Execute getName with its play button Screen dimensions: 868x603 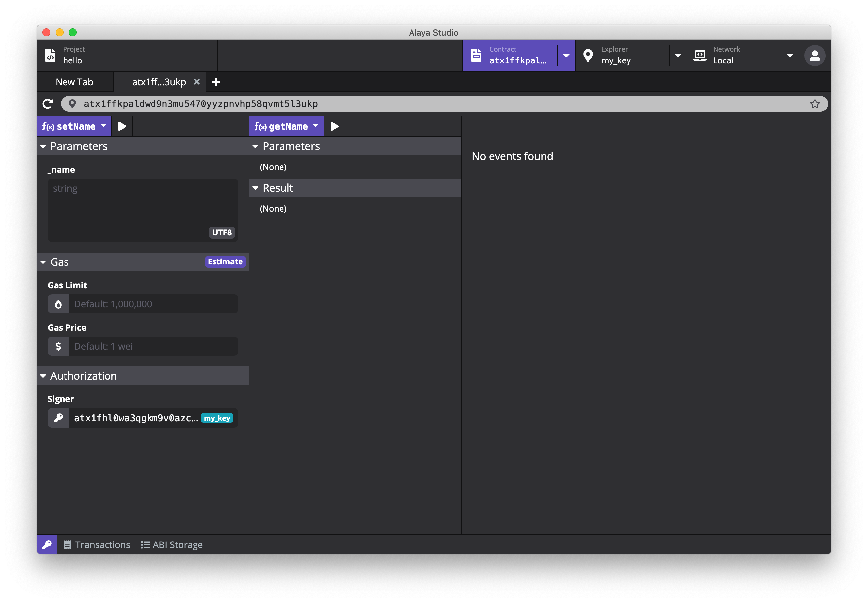[334, 126]
